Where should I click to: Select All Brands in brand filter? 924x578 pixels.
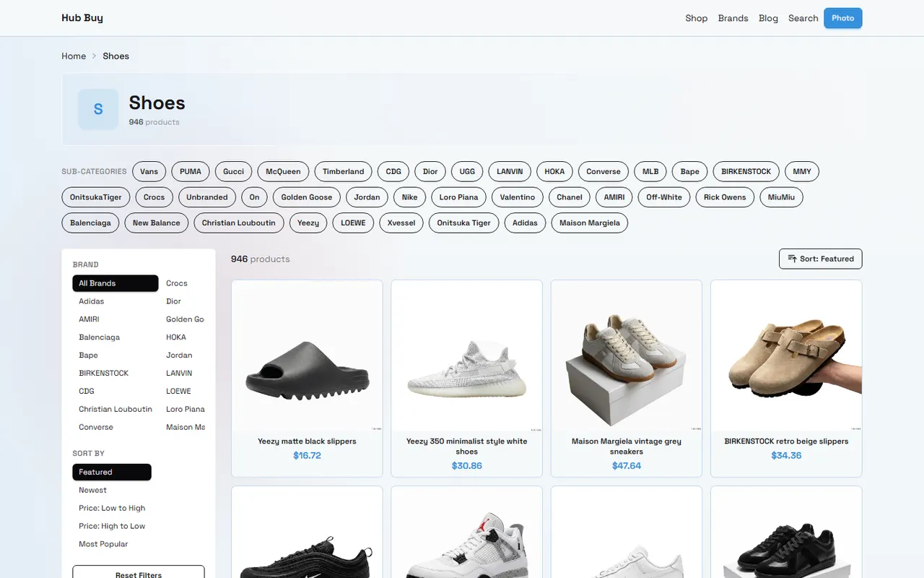pos(115,283)
